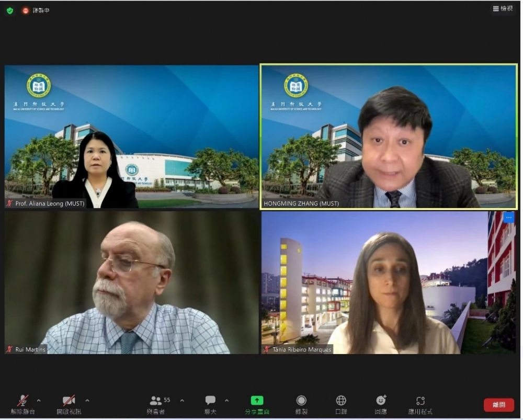523x420 pixels.
Task: Open the more options button on Tânia's video
Action: (x=509, y=218)
